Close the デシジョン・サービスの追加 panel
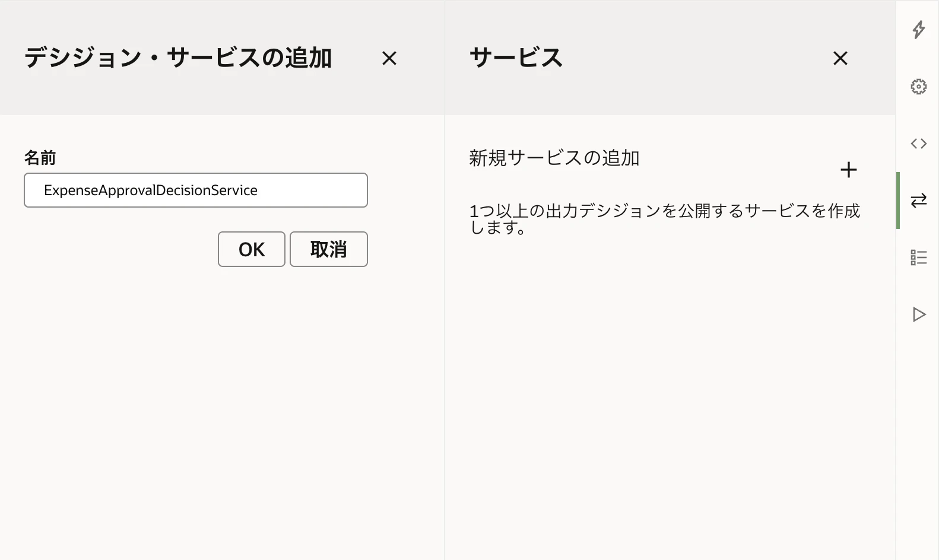Viewport: 939px width, 560px height. click(x=389, y=58)
